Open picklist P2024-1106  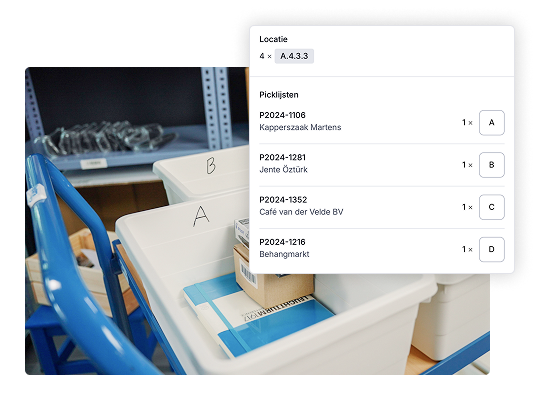[x=282, y=115]
